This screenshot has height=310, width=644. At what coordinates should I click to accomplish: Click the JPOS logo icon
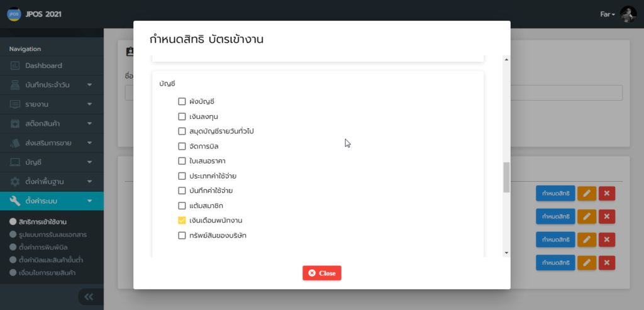[14, 14]
